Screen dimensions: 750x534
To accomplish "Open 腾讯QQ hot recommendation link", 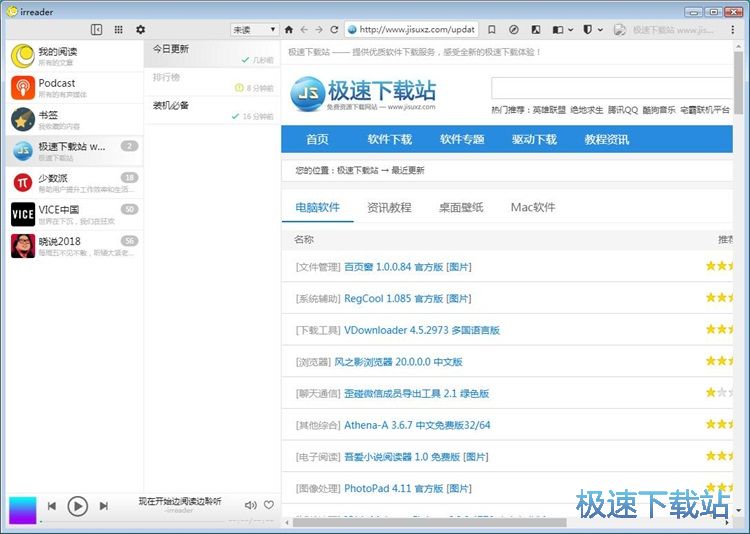I will pos(623,110).
